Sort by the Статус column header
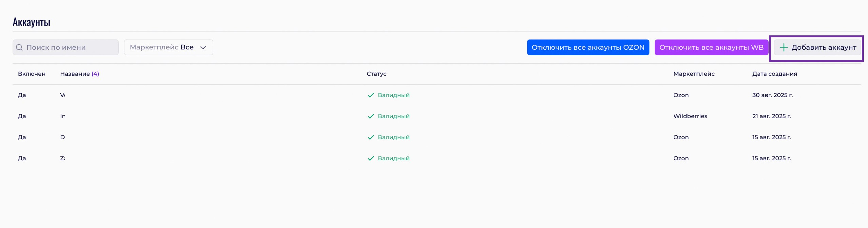The width and height of the screenshot is (868, 228). pos(376,74)
